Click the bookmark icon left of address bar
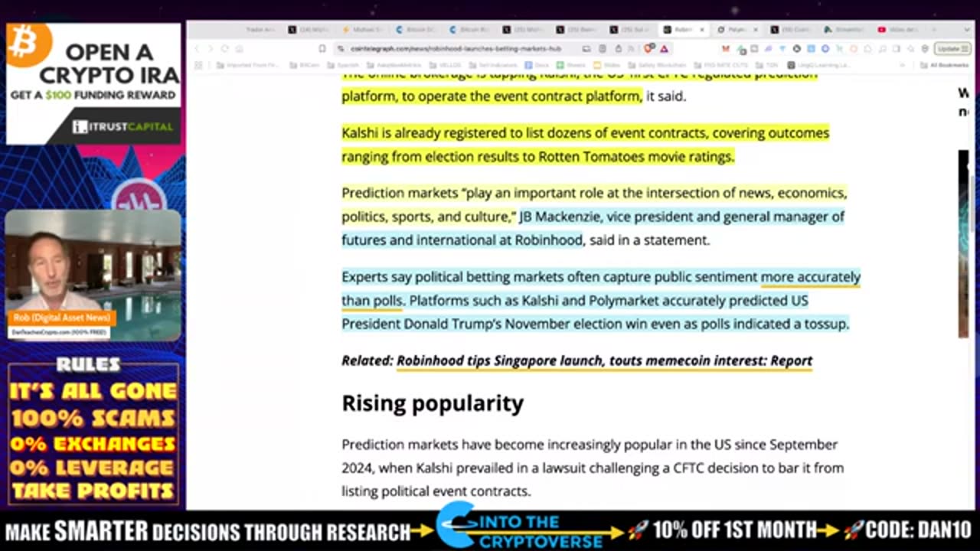This screenshot has height=551, width=980. [322, 49]
